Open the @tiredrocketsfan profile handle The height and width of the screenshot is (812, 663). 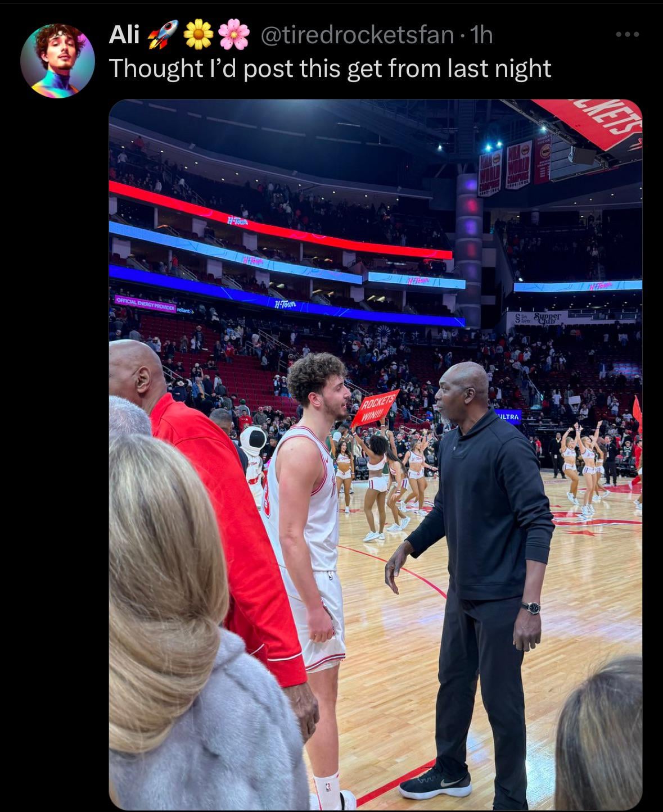pyautogui.click(x=358, y=35)
